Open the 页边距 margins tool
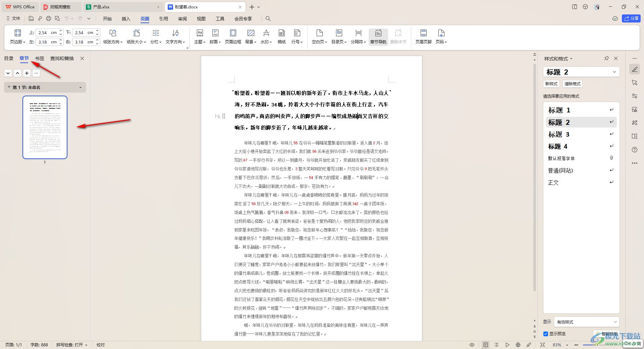 [17, 37]
